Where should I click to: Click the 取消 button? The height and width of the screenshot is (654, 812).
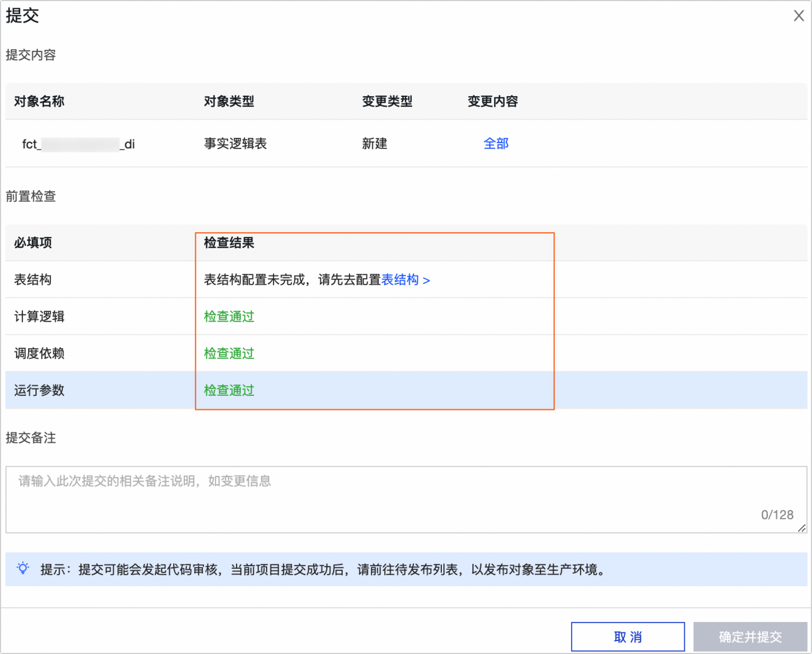click(x=628, y=637)
